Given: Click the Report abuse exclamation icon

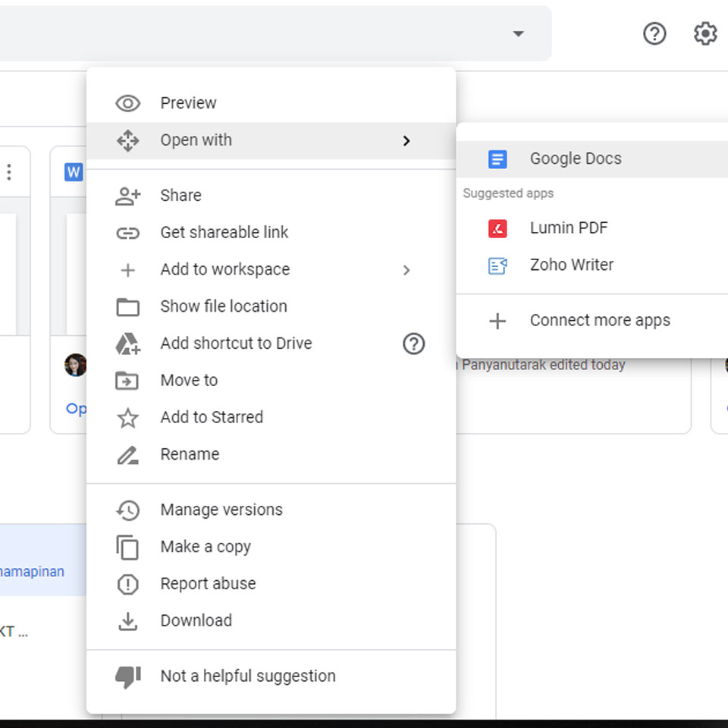Looking at the screenshot, I should tap(127, 584).
